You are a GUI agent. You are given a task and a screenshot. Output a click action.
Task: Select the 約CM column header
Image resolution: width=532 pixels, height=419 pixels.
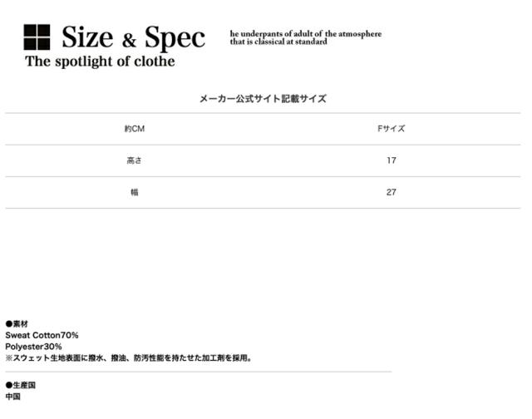point(135,129)
